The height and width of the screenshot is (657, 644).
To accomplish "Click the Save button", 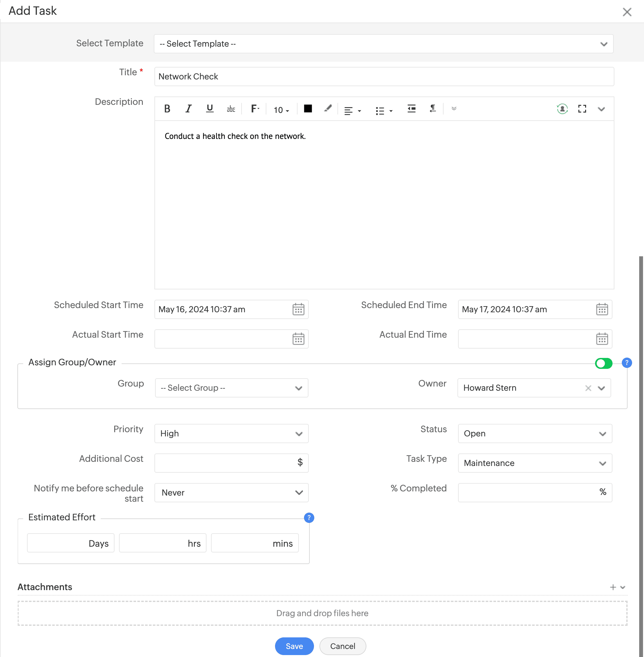I will tap(294, 646).
